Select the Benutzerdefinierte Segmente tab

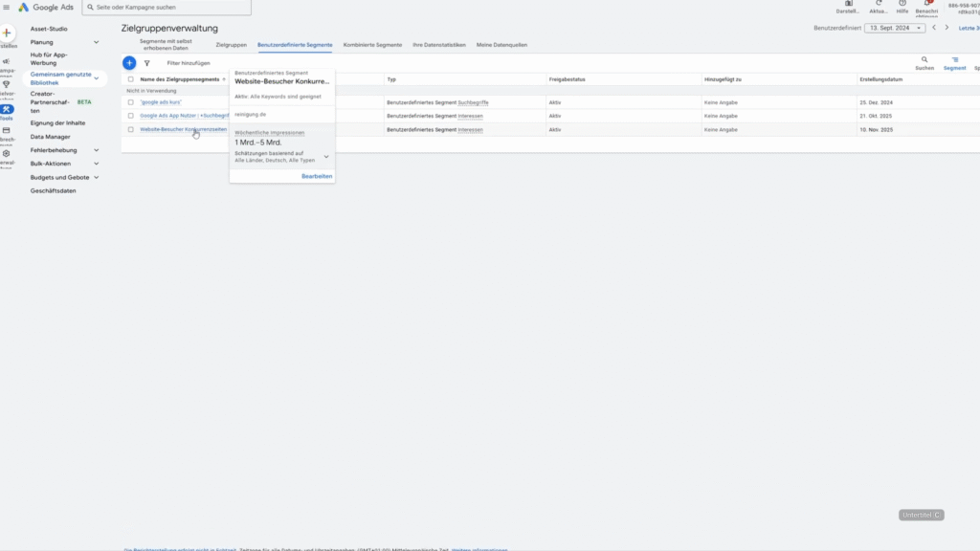295,45
